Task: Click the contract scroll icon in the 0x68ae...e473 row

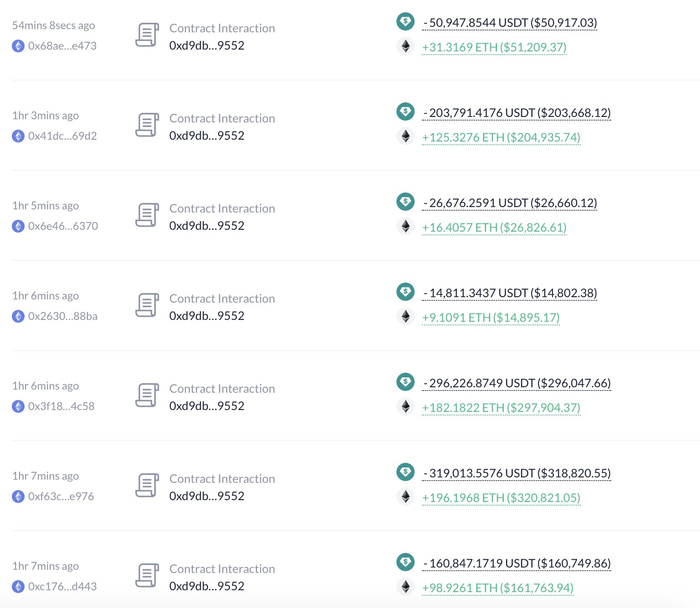Action: [x=147, y=35]
